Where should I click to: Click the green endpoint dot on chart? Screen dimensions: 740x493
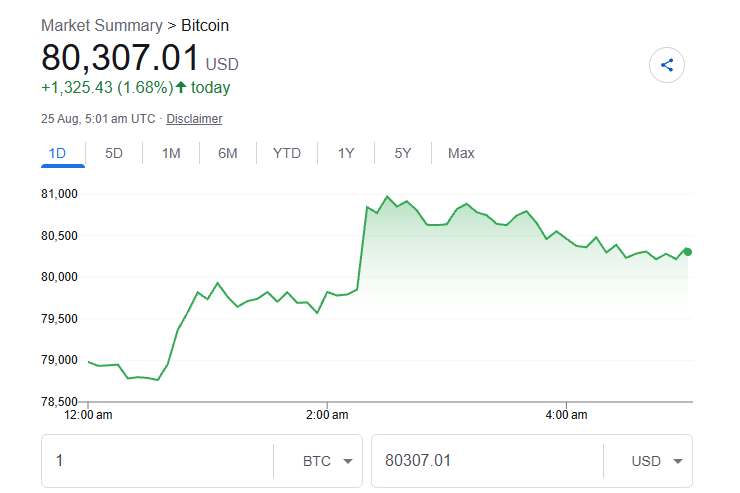click(688, 252)
